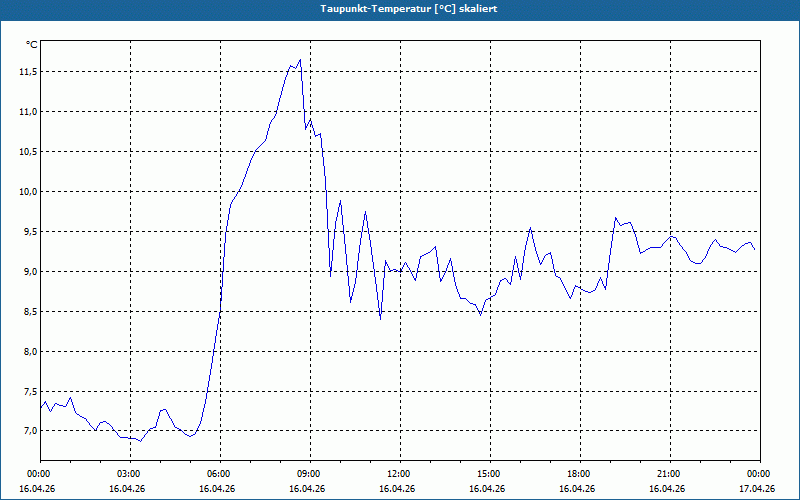Click the 09:00 time axis label
This screenshot has width=800, height=500.
tap(308, 474)
